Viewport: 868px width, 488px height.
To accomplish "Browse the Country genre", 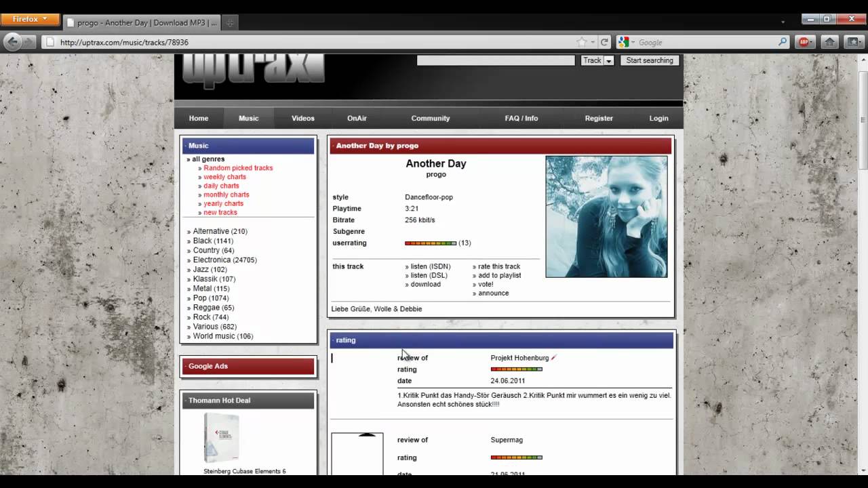I will (x=206, y=250).
